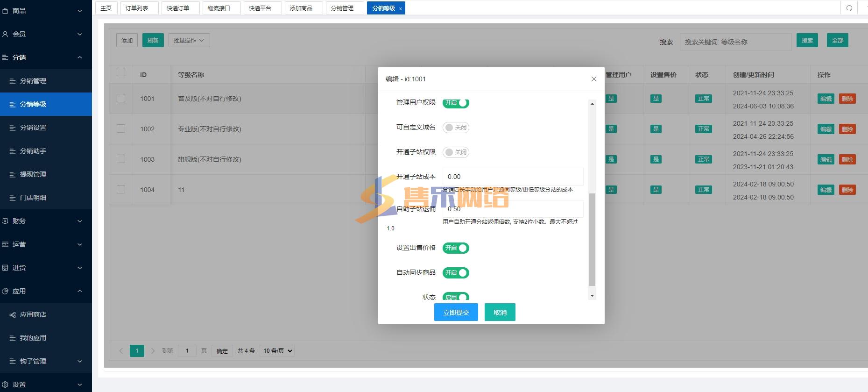This screenshot has width=868, height=392.
Task: Click the refresh icon in top-right corner
Action: [x=849, y=8]
